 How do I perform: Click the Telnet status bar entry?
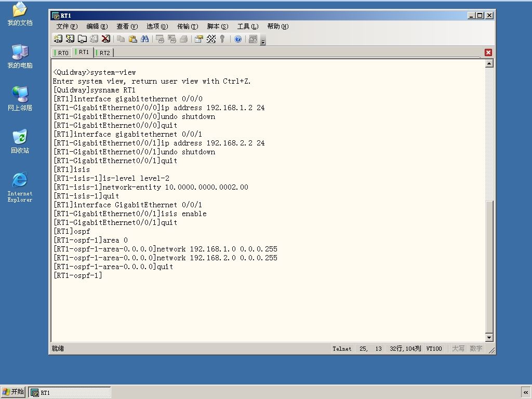pos(342,349)
